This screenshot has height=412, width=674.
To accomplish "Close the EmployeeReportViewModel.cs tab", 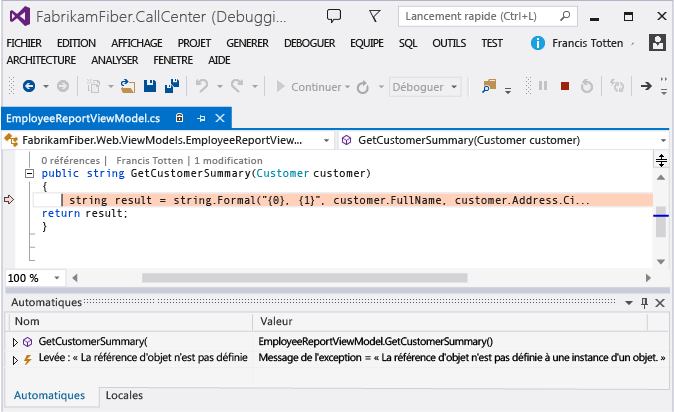I will pyautogui.click(x=220, y=118).
